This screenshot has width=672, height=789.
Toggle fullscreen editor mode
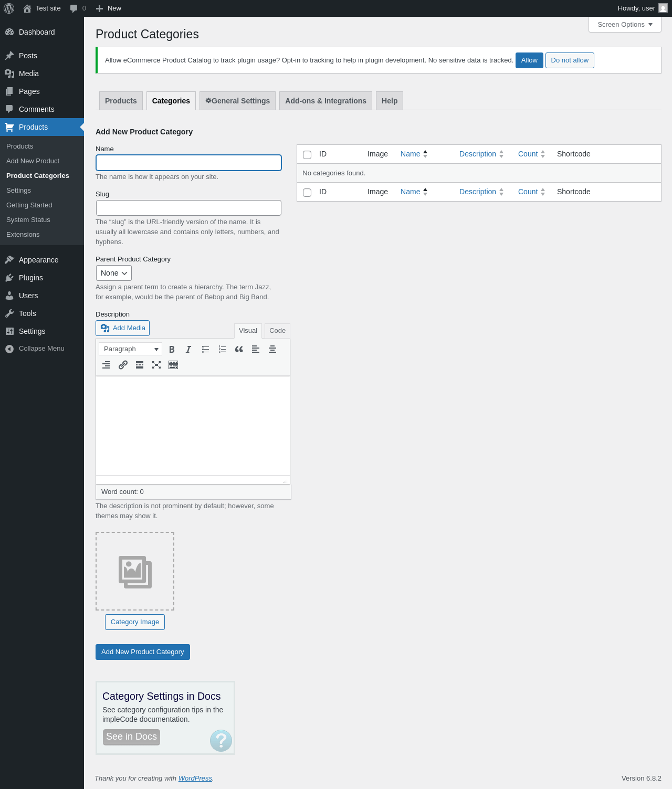coord(156,365)
